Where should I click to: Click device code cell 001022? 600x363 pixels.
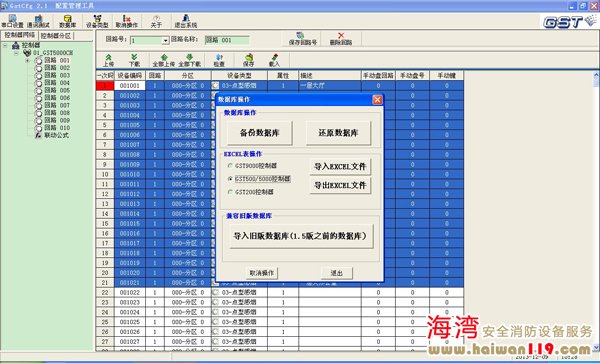[130, 292]
